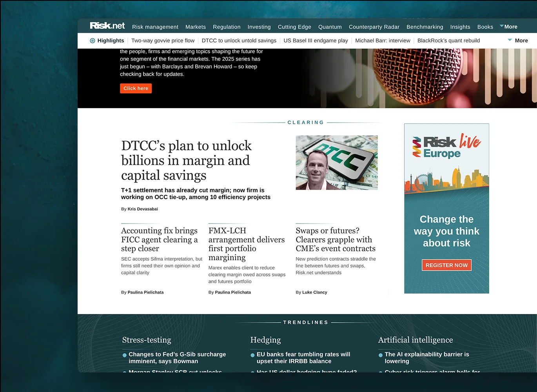
Task: Select US Basel III endgame play highlight
Action: [x=316, y=40]
